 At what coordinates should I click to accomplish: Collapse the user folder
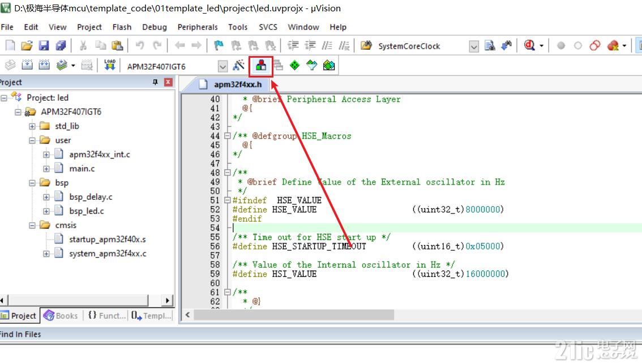coord(32,140)
